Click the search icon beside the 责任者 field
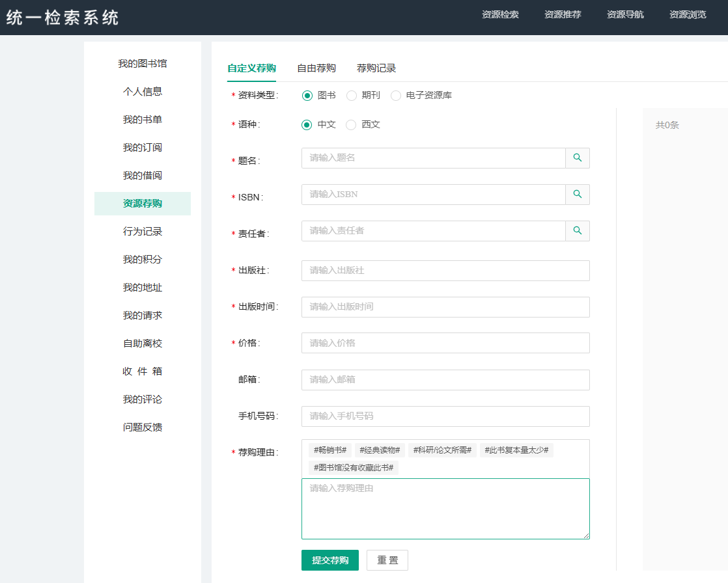The width and height of the screenshot is (728, 583). point(577,231)
